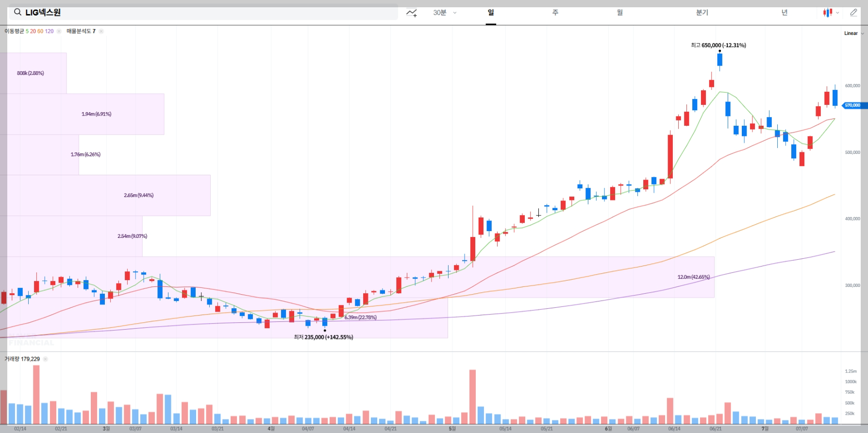Expand the Linear scale dropdown
This screenshot has width=868, height=433.
coord(854,33)
